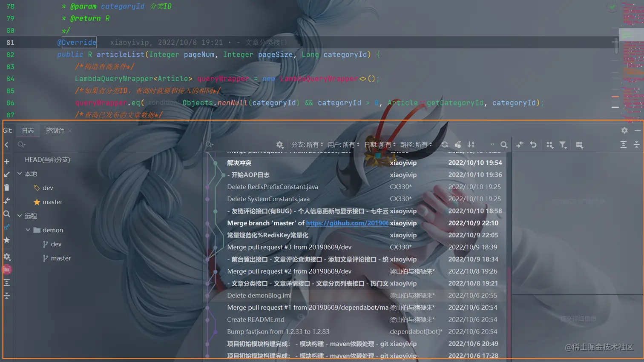Toggle the commit details preview layout icon

(x=579, y=145)
